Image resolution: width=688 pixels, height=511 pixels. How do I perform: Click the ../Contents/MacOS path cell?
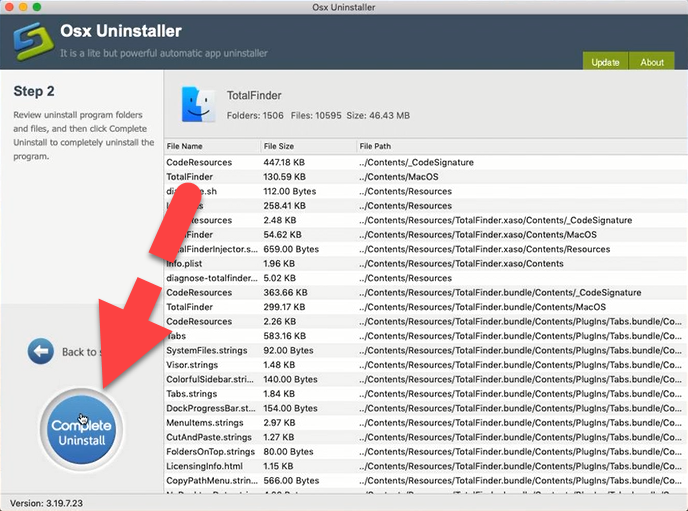pos(398,177)
